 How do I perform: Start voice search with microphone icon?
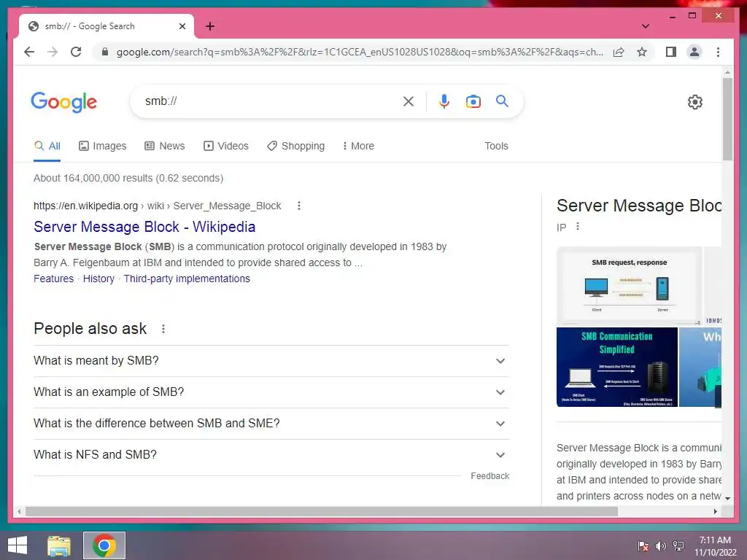click(444, 101)
